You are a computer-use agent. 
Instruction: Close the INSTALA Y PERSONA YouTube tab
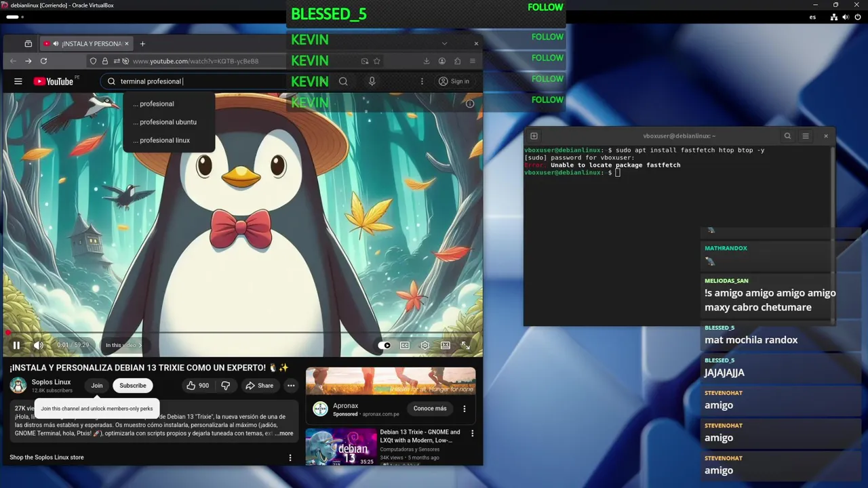[x=126, y=43]
